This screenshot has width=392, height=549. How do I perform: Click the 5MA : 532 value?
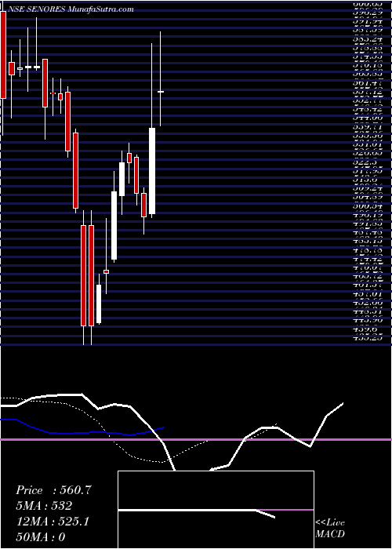click(x=44, y=506)
